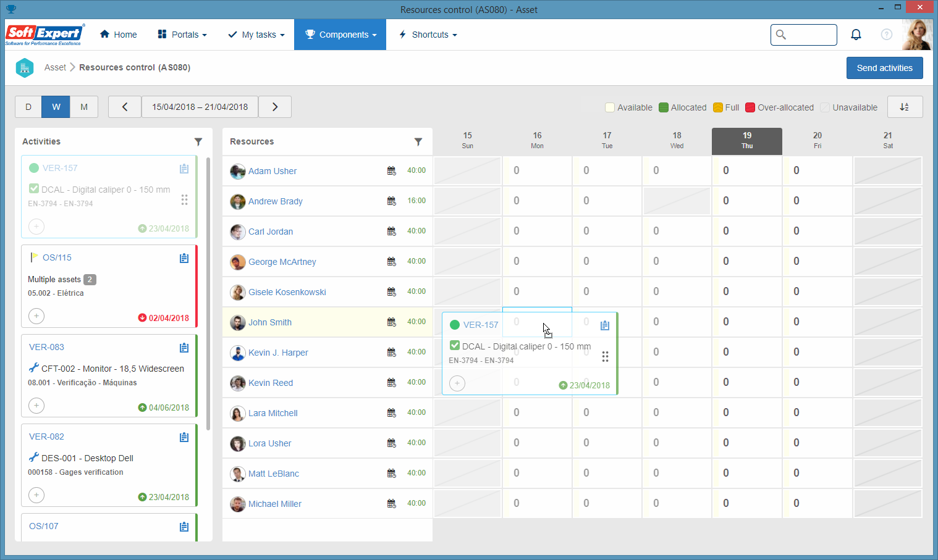Open Adam Usher resource link
The height and width of the screenshot is (560, 938).
(273, 171)
